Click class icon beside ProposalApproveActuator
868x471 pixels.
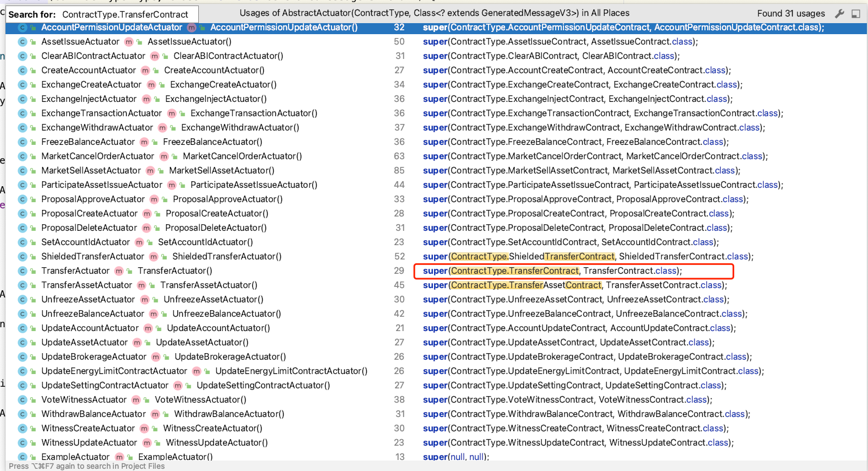[x=23, y=199]
